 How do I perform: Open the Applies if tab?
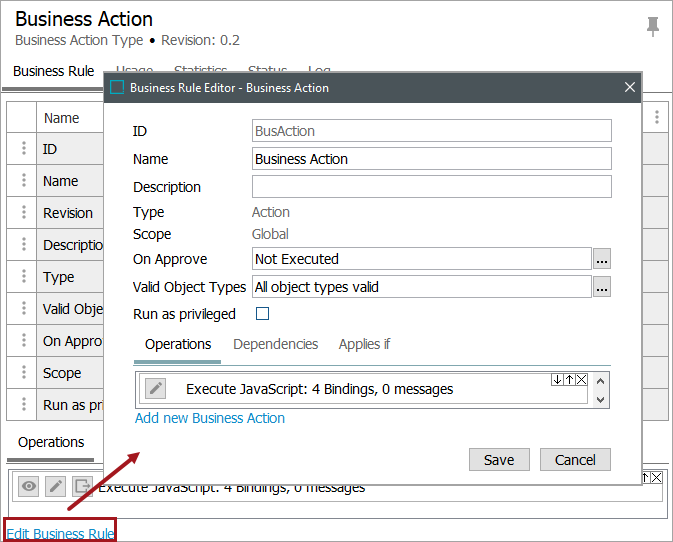(x=364, y=344)
